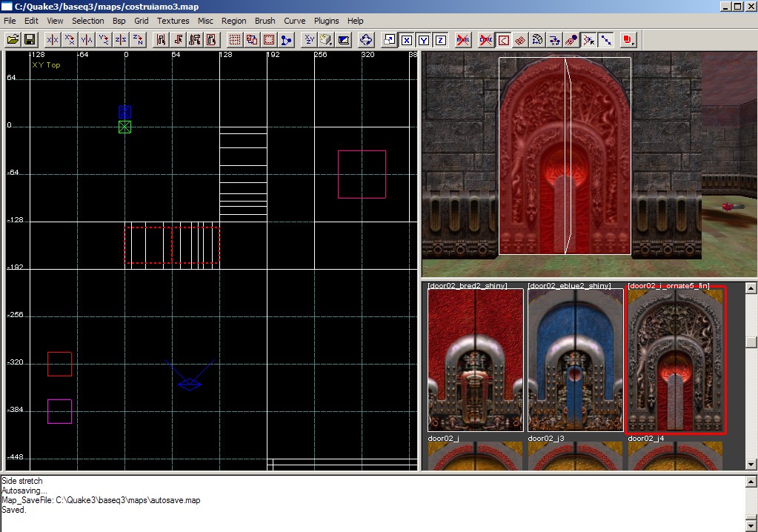758x532 pixels.
Task: Select the door02_eblue2_shiny texture thumbnail
Action: pos(576,360)
